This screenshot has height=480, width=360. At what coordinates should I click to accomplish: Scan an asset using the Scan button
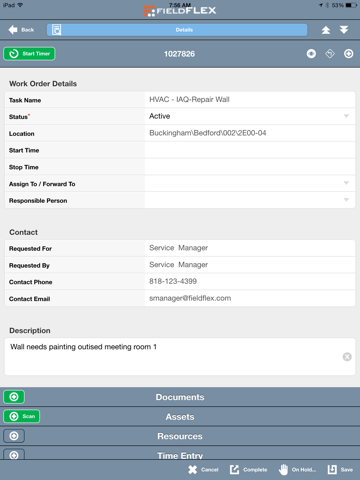[22, 416]
